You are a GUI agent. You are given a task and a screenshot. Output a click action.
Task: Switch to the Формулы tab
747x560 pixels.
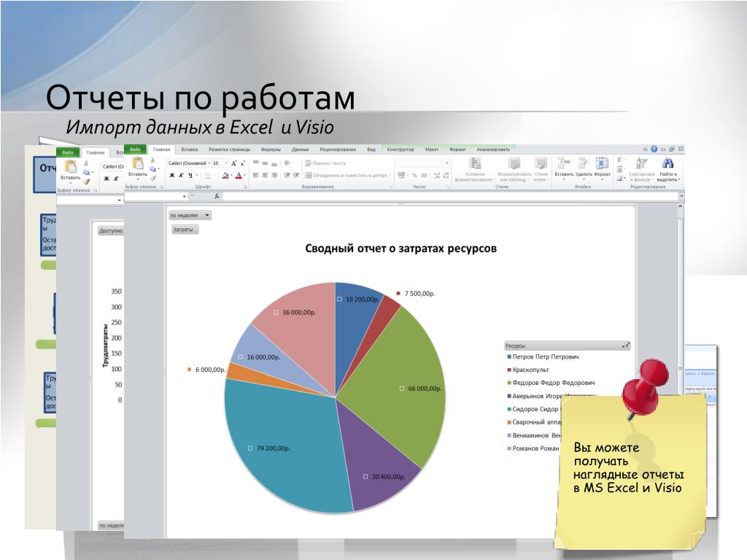(271, 149)
